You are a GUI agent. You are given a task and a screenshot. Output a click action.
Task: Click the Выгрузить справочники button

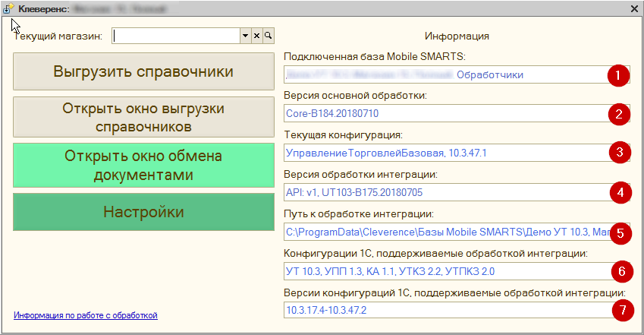coord(143,71)
